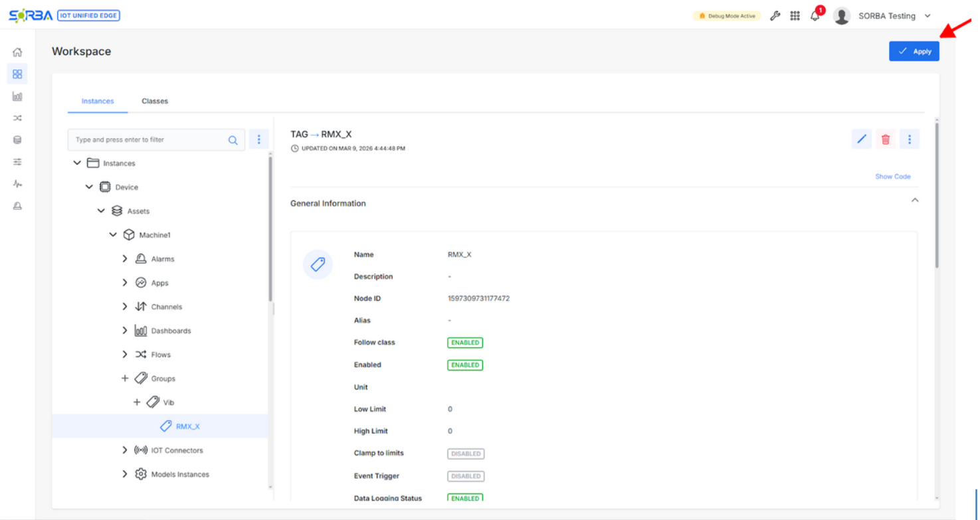Viewport: 980px width, 520px height.
Task: Click the Clamp to limits DISABLED badge
Action: click(x=466, y=454)
